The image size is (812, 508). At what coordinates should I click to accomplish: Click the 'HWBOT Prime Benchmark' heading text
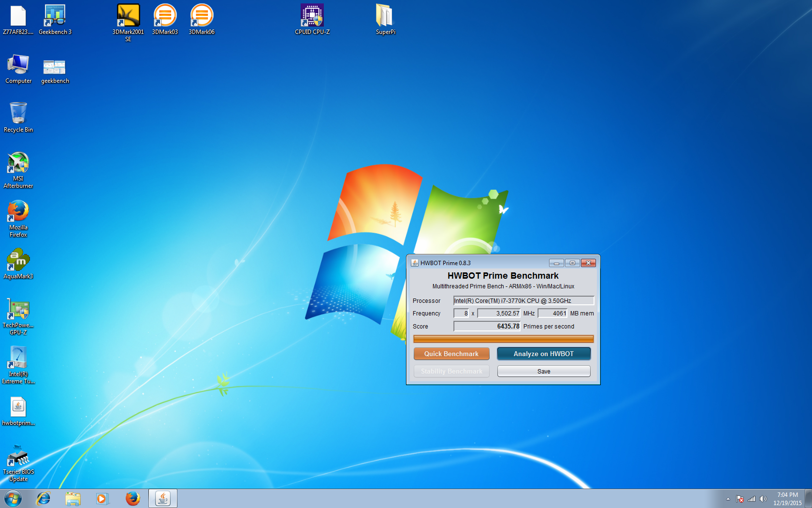(x=503, y=276)
